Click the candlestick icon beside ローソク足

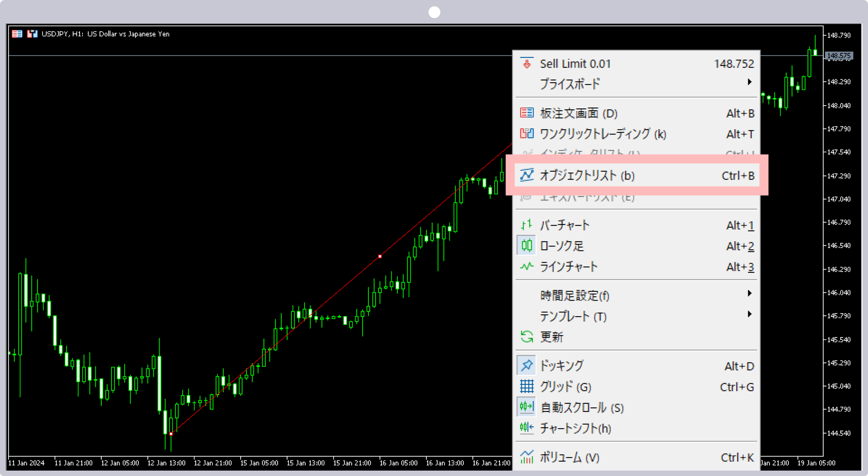tap(527, 246)
